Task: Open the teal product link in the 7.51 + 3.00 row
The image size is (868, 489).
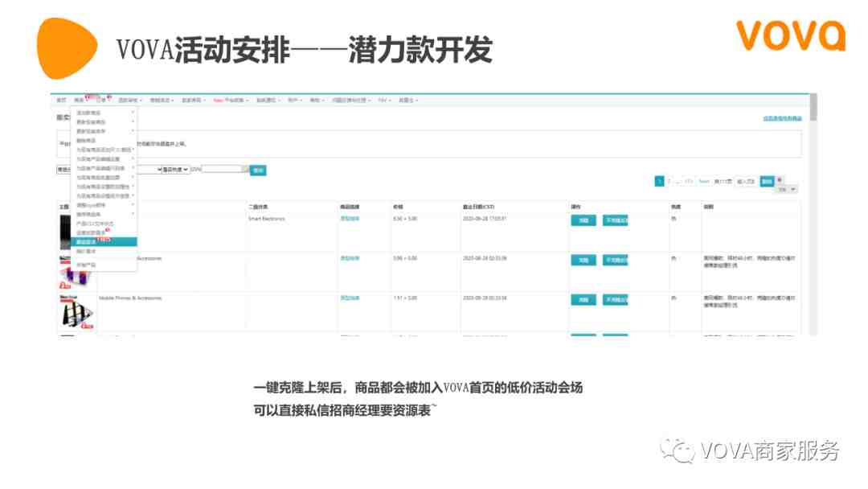Action: coord(350,298)
